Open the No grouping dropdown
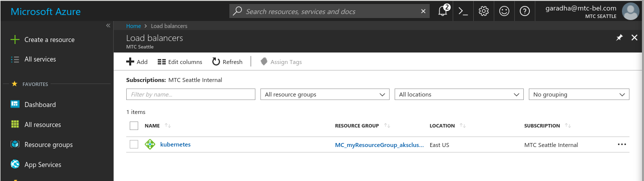 point(579,94)
